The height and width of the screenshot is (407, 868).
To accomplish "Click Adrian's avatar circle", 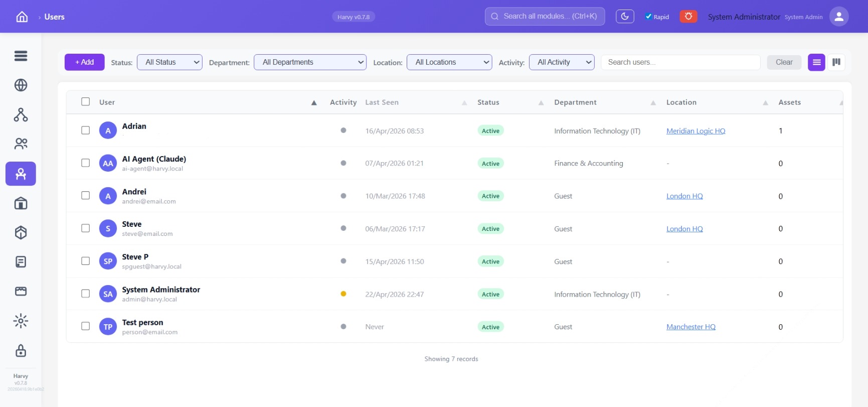I will [108, 130].
